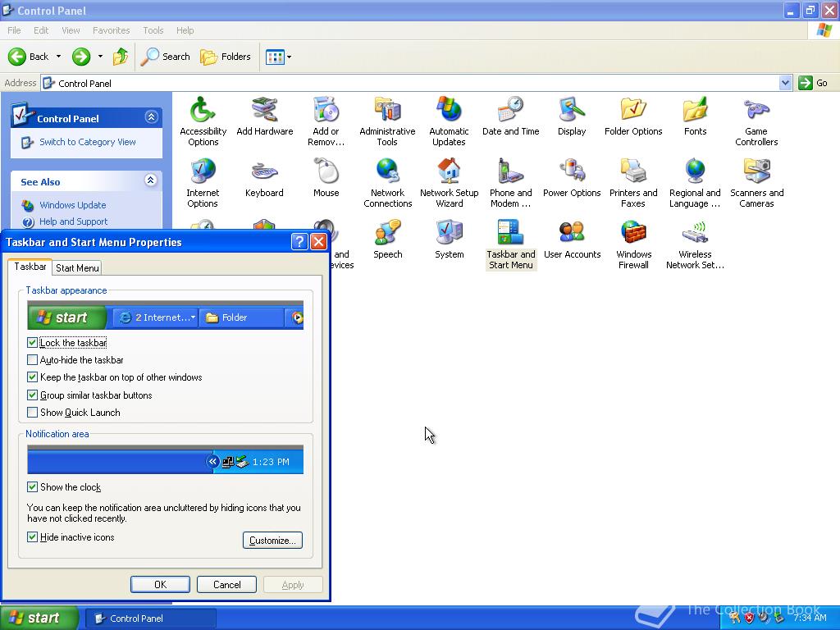This screenshot has width=840, height=630.
Task: Switch to the Start Menu tab
Action: 77,268
